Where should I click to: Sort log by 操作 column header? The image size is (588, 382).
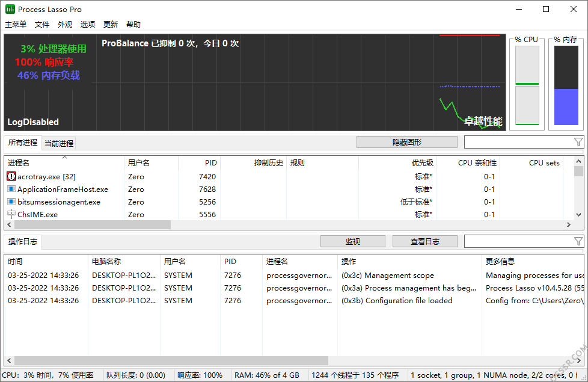[x=409, y=262]
